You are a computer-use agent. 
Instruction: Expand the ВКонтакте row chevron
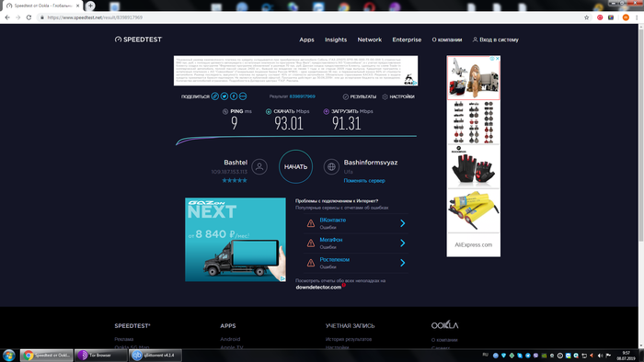pyautogui.click(x=403, y=223)
